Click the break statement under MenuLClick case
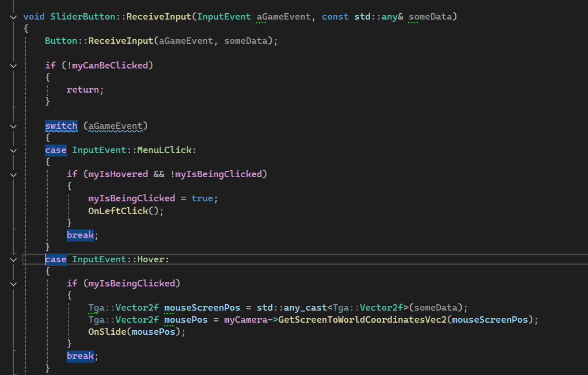Image resolution: width=588 pixels, height=375 pixels. pos(79,235)
